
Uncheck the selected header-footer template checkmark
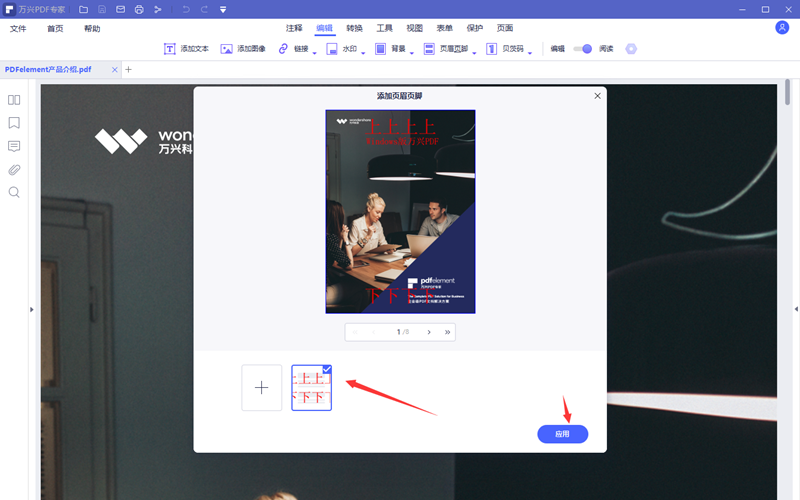[x=326, y=370]
